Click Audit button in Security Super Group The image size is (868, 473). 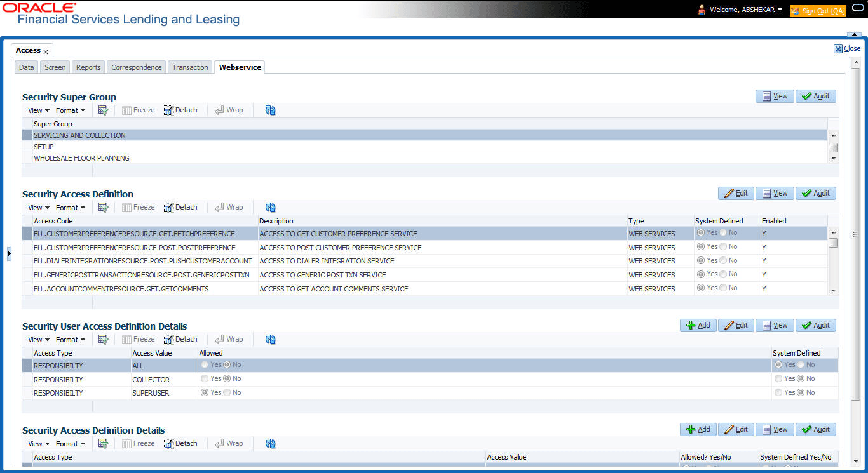click(816, 97)
